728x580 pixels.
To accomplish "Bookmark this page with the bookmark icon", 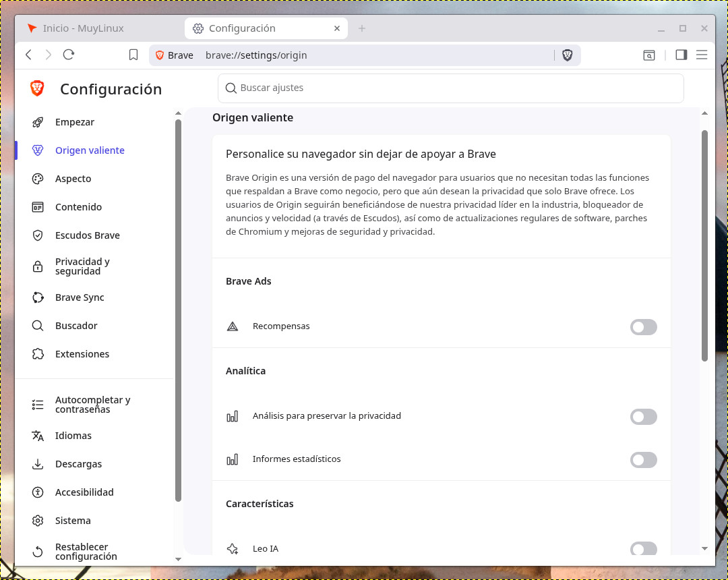I will [133, 55].
